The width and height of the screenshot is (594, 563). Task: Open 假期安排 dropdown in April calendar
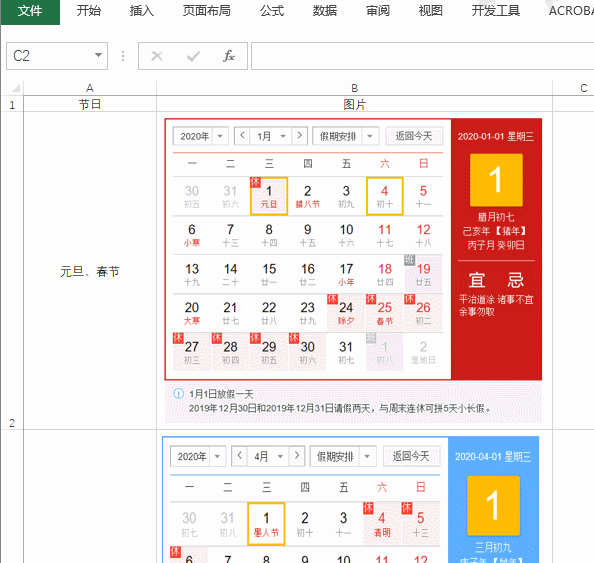[x=343, y=456]
